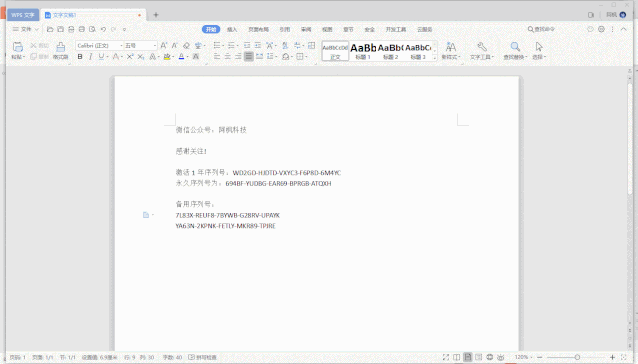Switch to web layout view in status bar
Screen dimensions: 638x364
490,357
